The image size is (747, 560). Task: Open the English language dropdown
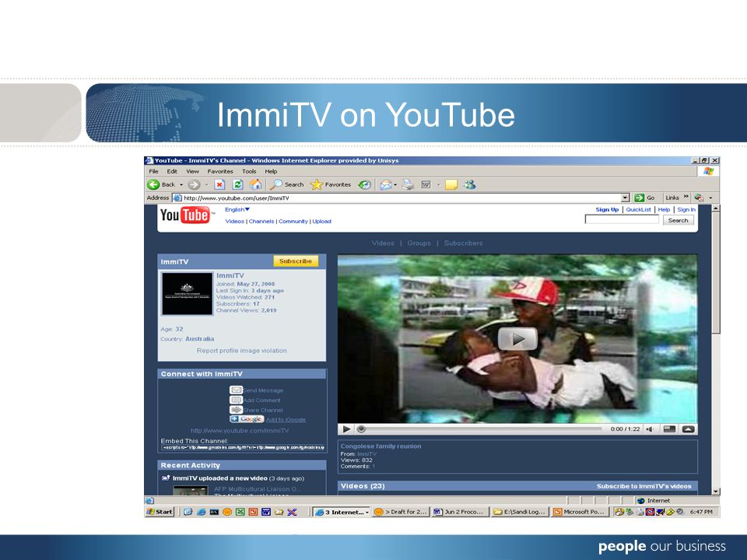pyautogui.click(x=237, y=209)
